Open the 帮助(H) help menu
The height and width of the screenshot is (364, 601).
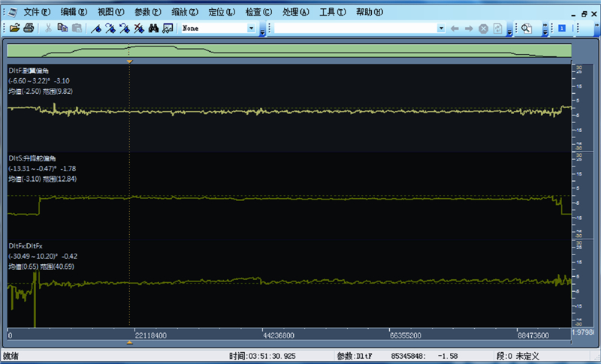coord(370,12)
